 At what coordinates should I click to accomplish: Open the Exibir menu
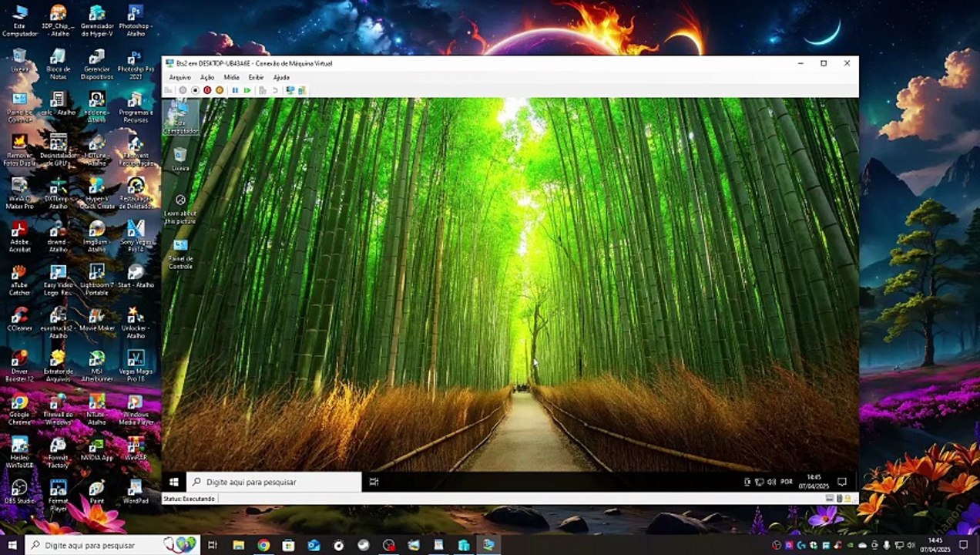(x=256, y=77)
